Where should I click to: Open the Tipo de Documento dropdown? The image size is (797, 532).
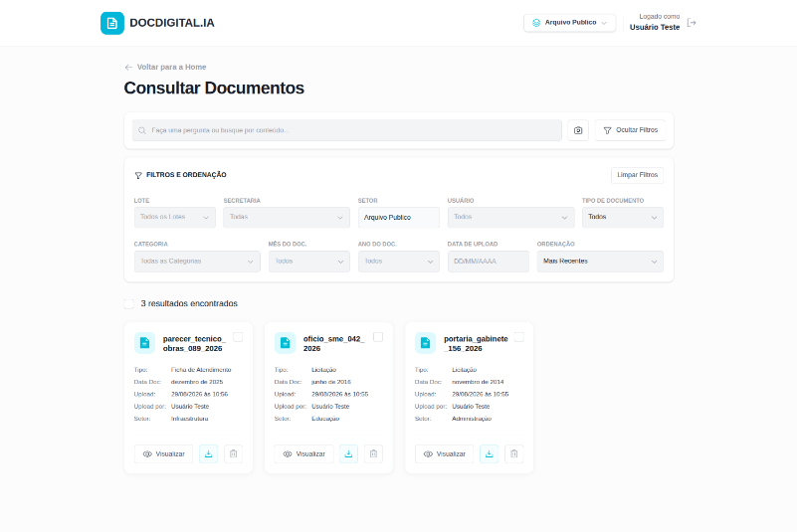click(x=623, y=218)
